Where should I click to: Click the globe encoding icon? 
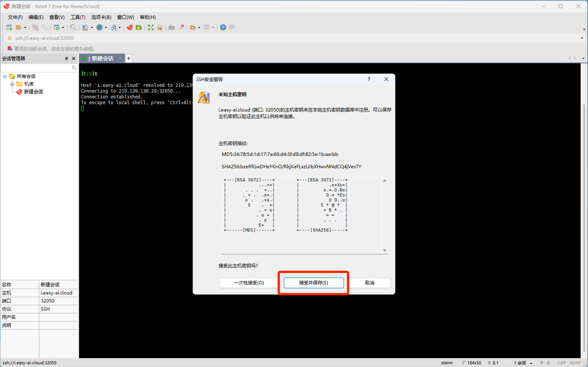click(99, 27)
